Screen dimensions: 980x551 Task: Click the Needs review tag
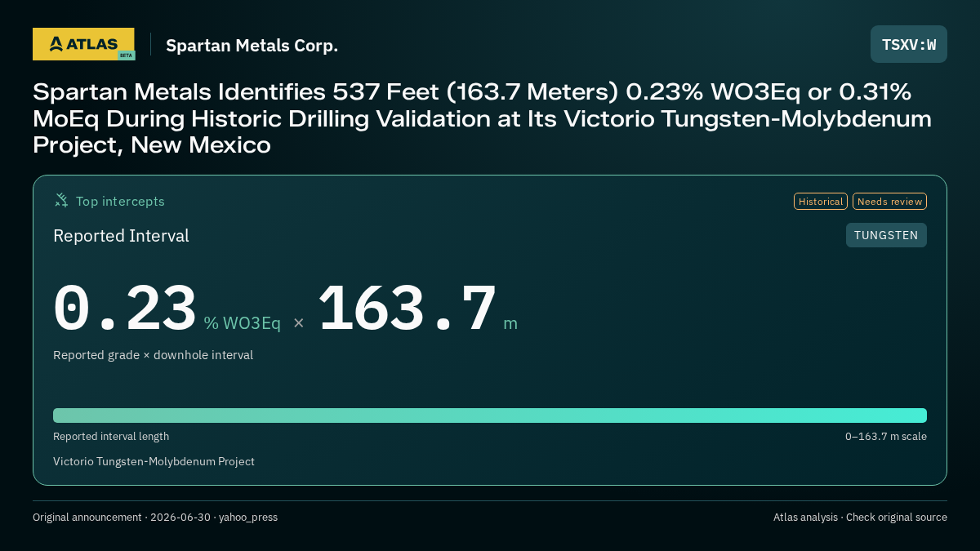click(x=889, y=201)
